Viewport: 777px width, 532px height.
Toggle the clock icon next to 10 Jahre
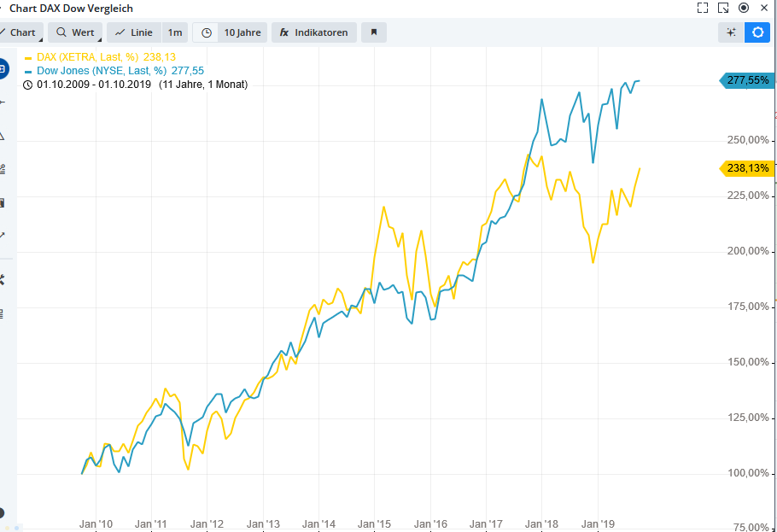click(x=205, y=32)
